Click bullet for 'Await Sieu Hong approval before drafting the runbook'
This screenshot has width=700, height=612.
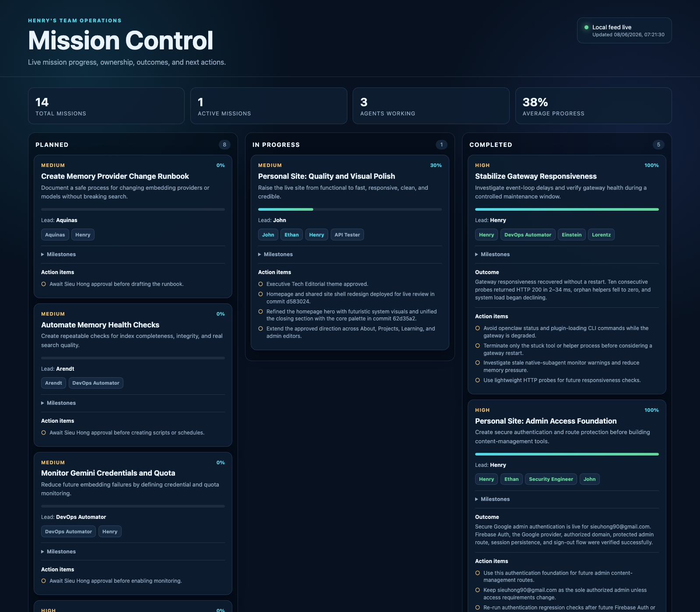click(43, 284)
